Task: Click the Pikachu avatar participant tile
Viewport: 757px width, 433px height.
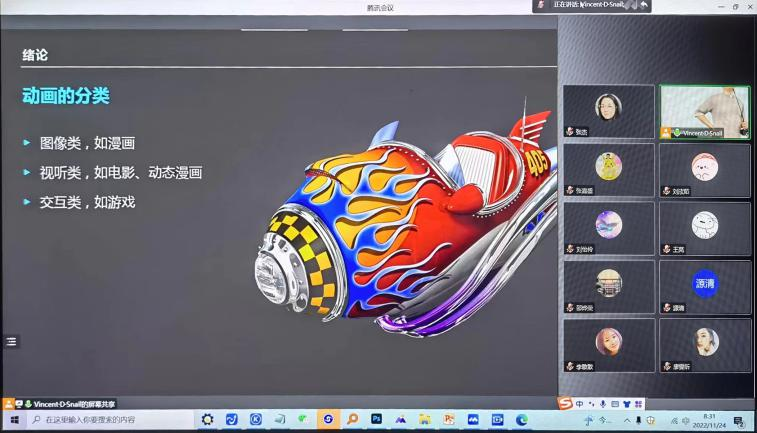Action: coord(608,170)
